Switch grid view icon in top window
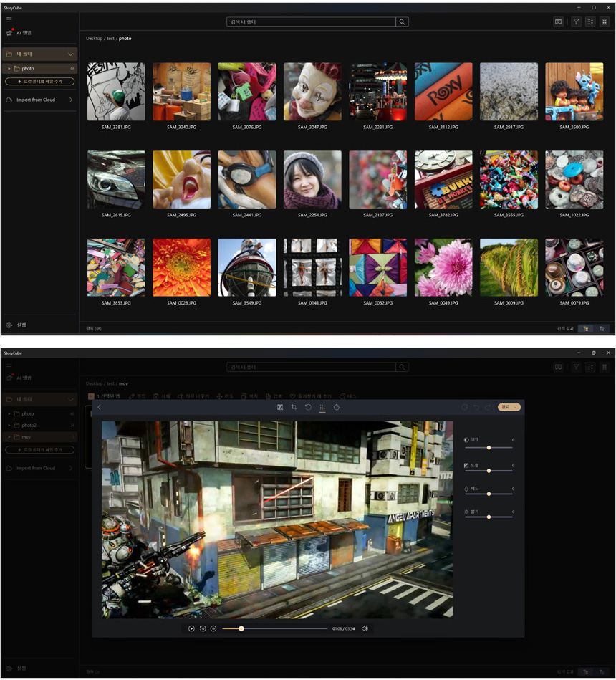 [x=605, y=21]
